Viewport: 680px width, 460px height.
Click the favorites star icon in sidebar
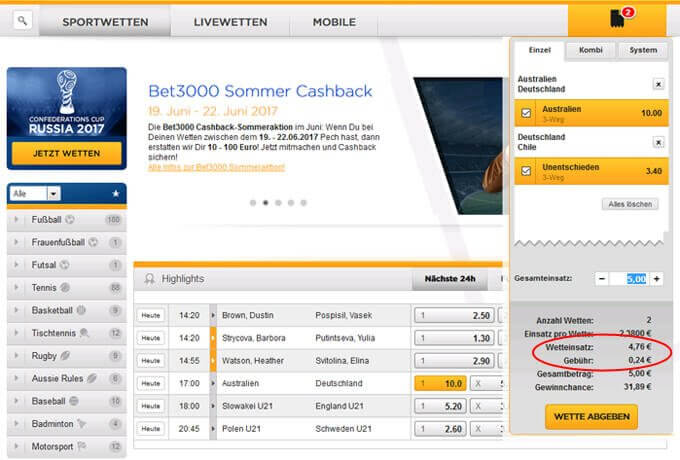tap(115, 193)
